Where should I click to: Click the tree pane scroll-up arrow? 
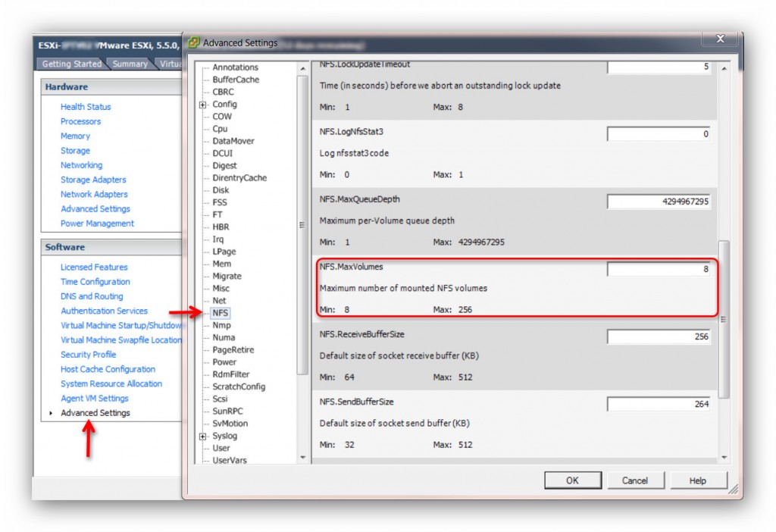(303, 68)
